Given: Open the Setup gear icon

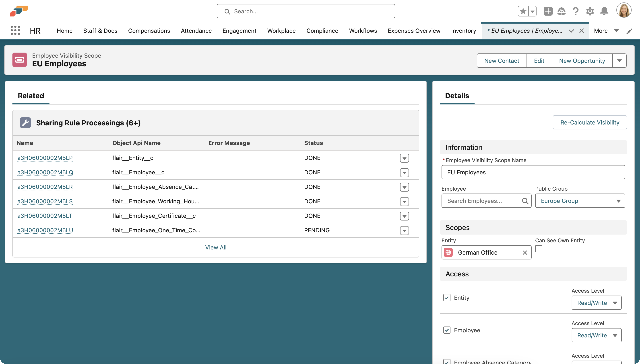Looking at the screenshot, I should 590,11.
